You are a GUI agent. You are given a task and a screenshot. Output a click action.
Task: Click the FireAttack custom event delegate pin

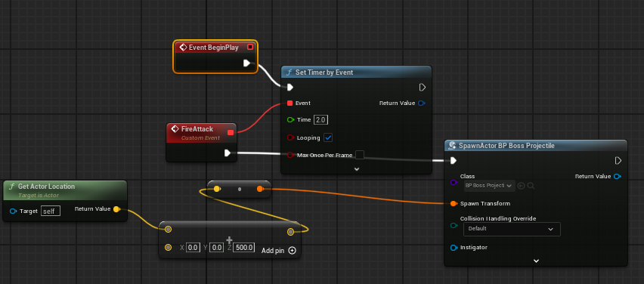pos(231,132)
